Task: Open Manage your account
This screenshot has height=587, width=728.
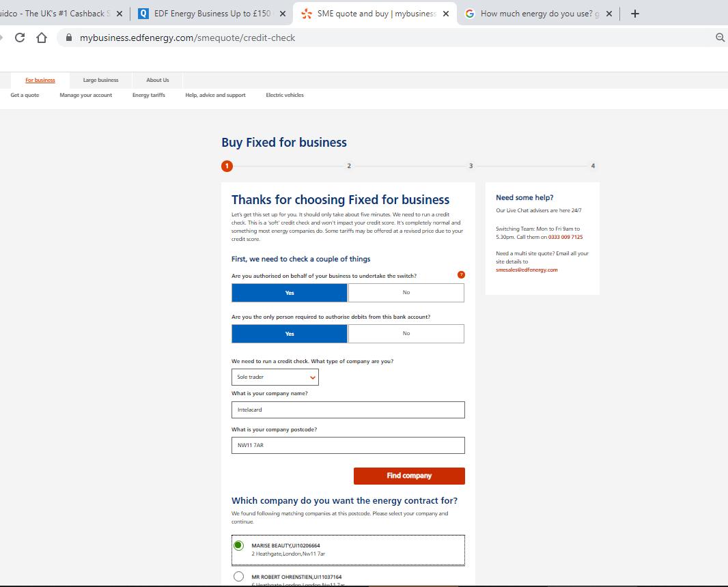Action: tap(86, 95)
